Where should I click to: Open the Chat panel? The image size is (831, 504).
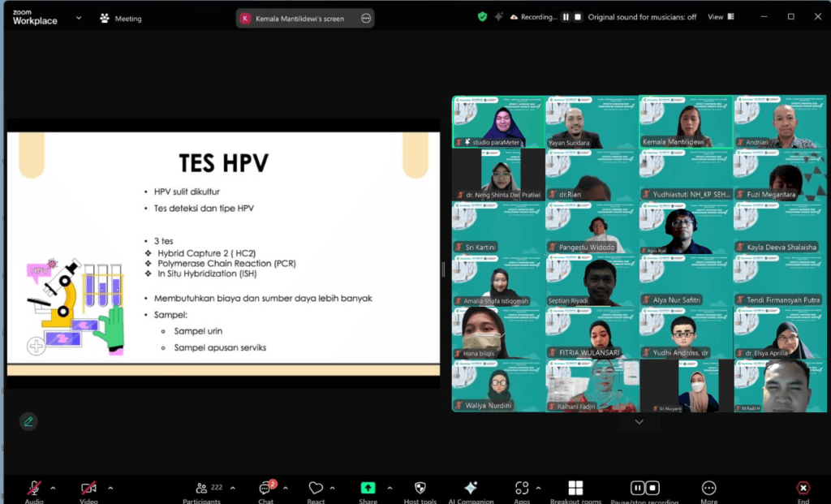click(x=265, y=489)
